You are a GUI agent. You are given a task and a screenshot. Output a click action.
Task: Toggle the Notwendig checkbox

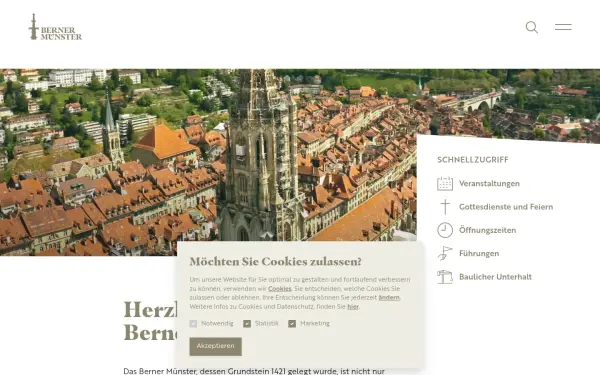193,324
